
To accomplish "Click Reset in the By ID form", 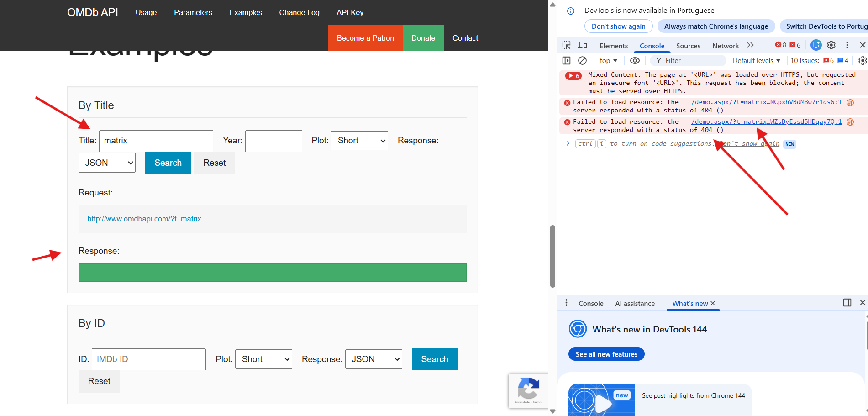I will (x=99, y=381).
